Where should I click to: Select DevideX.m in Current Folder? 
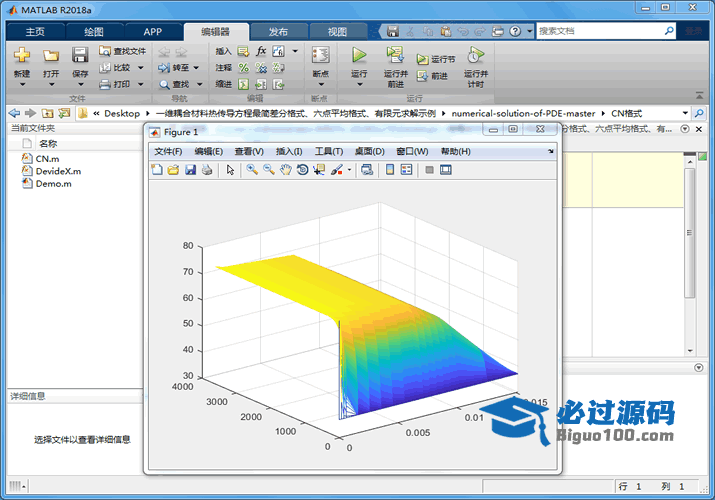tap(58, 171)
